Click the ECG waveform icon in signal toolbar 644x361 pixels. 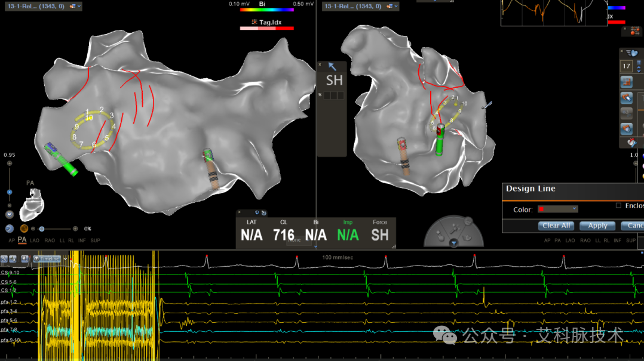pos(13,259)
